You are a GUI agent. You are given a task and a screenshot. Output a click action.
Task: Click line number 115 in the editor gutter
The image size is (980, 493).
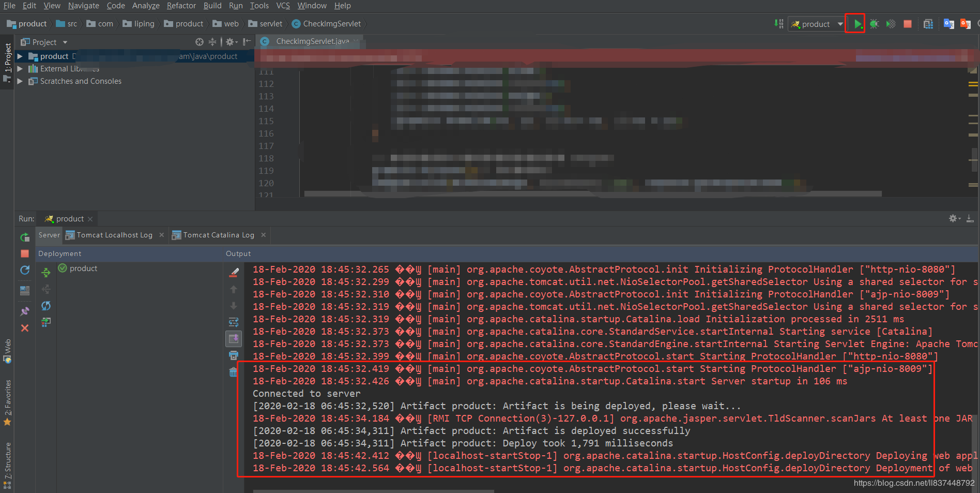point(266,121)
